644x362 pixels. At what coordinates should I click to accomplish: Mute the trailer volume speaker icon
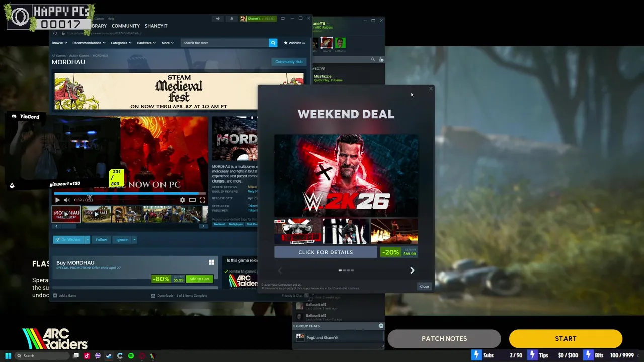point(67,200)
